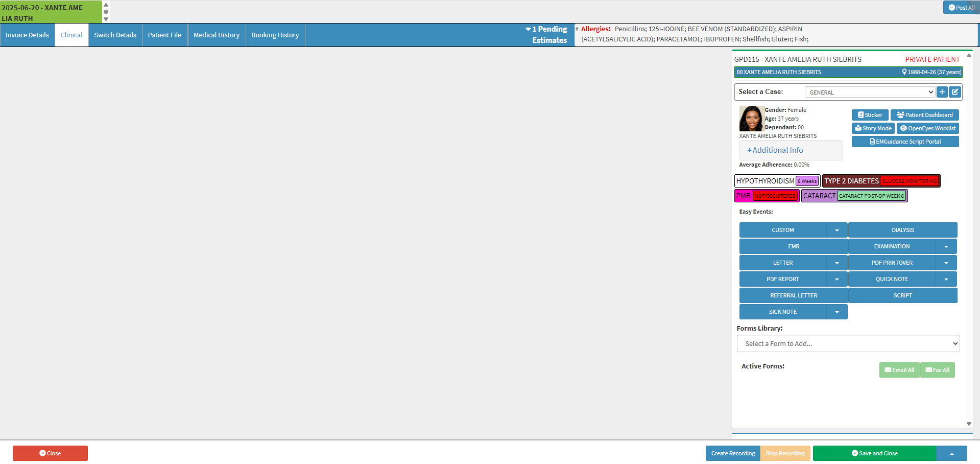The height and width of the screenshot is (464, 980).
Task: Expand the Allergies list with the plus
Action: [x=577, y=29]
